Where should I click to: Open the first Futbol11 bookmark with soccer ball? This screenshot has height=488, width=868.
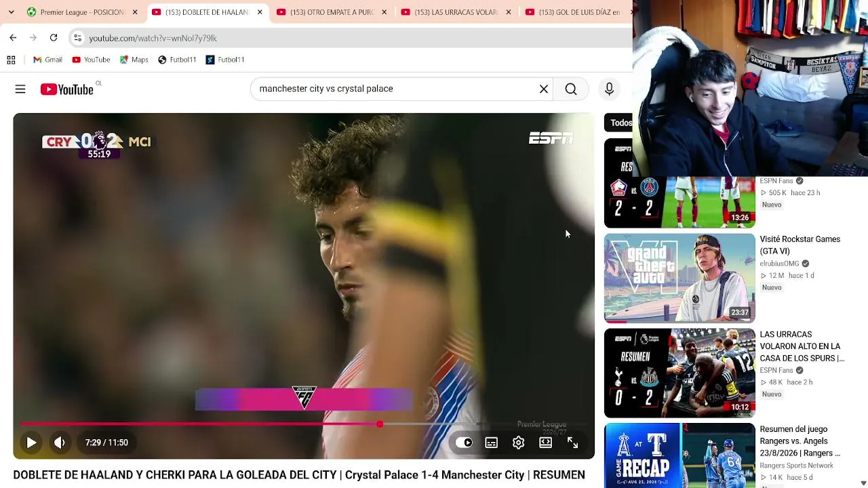[177, 60]
